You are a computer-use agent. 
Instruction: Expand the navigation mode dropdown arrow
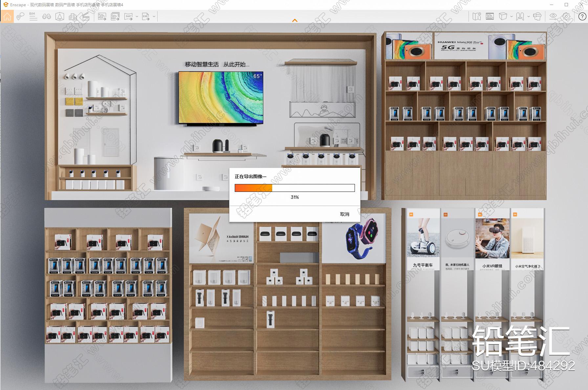pyautogui.click(x=528, y=16)
